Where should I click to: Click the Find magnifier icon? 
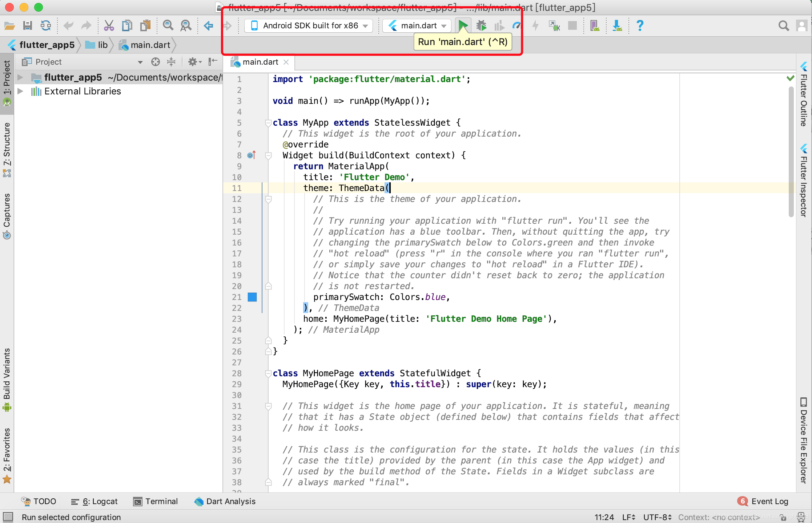click(168, 25)
